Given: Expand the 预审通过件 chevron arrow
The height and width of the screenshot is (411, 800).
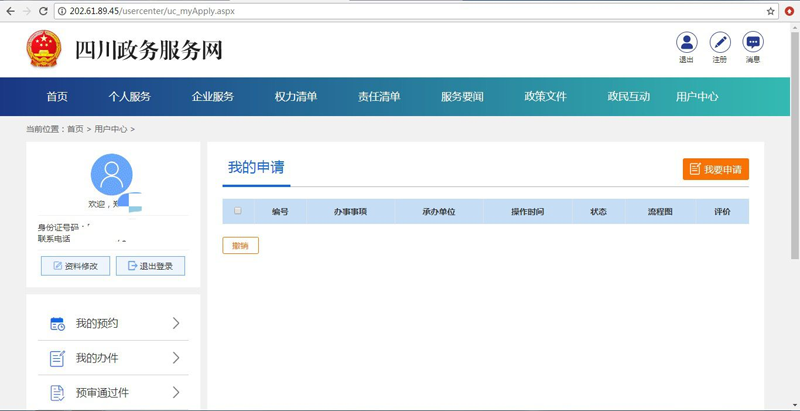Looking at the screenshot, I should coord(176,392).
